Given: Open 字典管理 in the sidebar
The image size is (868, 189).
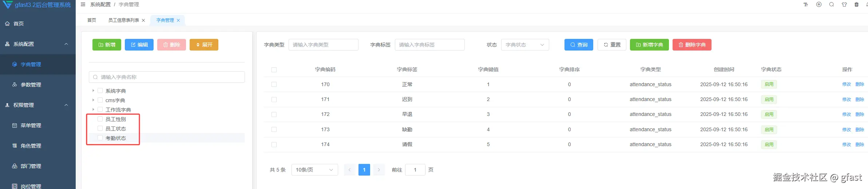Looking at the screenshot, I should (x=38, y=64).
